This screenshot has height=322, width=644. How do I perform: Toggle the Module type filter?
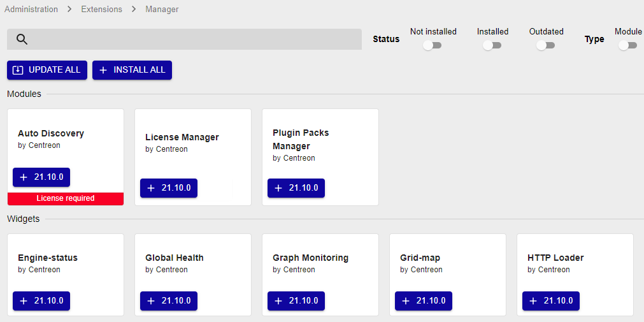point(627,45)
